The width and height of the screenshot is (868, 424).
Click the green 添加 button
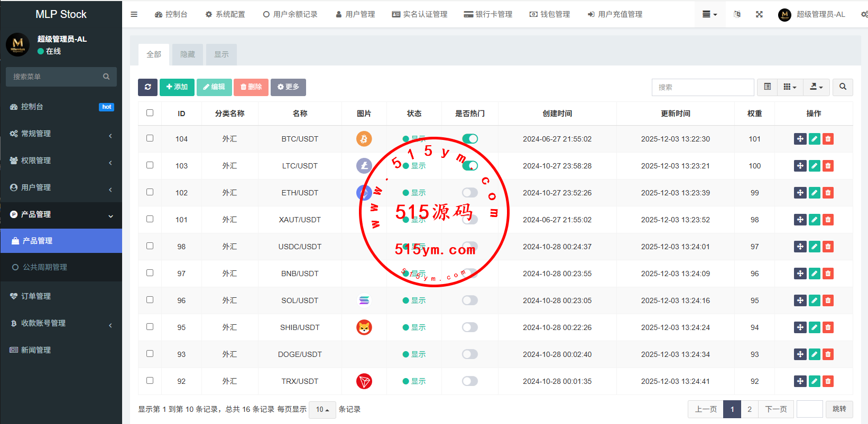pyautogui.click(x=177, y=87)
